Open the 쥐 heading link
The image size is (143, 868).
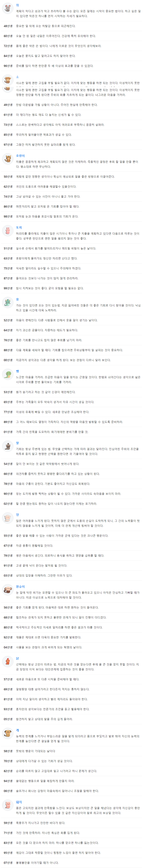pos(17,5)
